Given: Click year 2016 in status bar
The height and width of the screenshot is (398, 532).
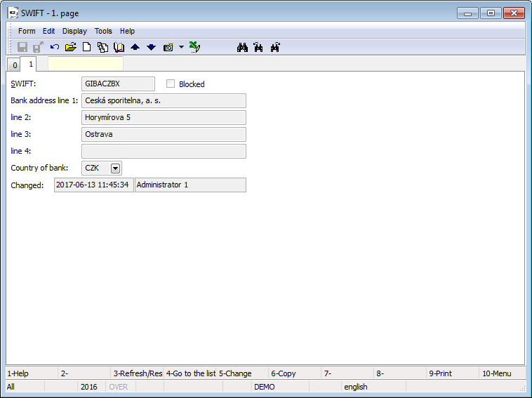Looking at the screenshot, I should pos(89,387).
